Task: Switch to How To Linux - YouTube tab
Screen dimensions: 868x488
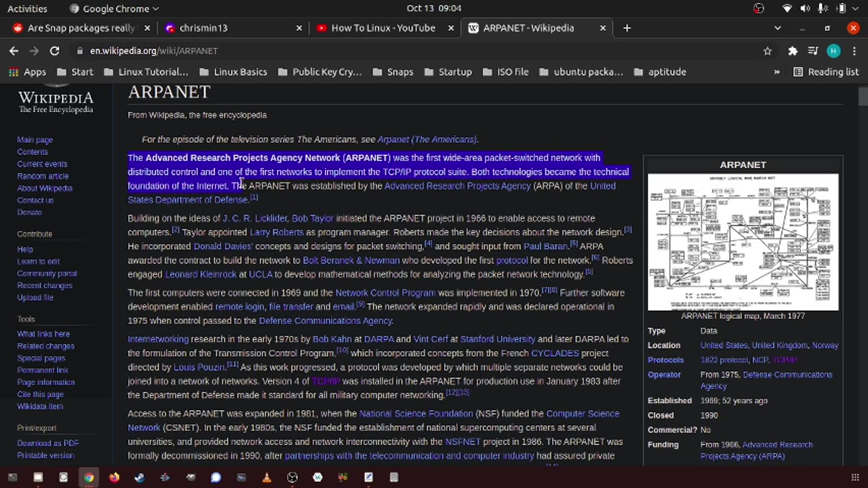Action: (385, 28)
